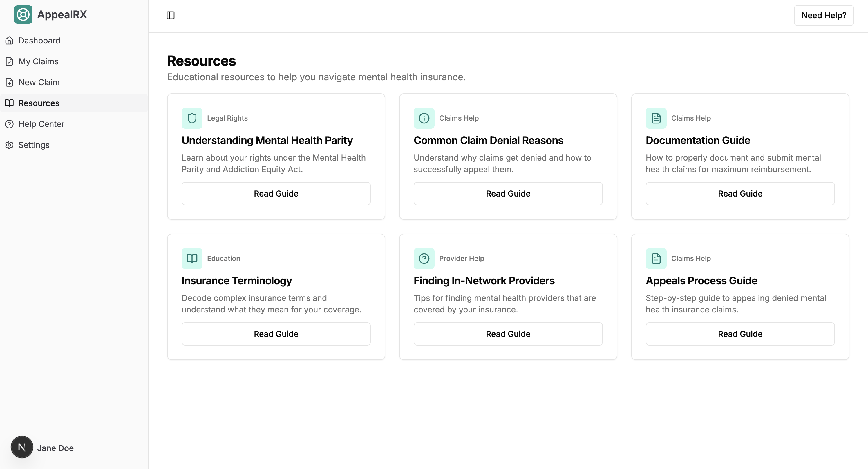Open the Insurance Terminology card title
Screen dimensions: 868x469
click(236, 281)
